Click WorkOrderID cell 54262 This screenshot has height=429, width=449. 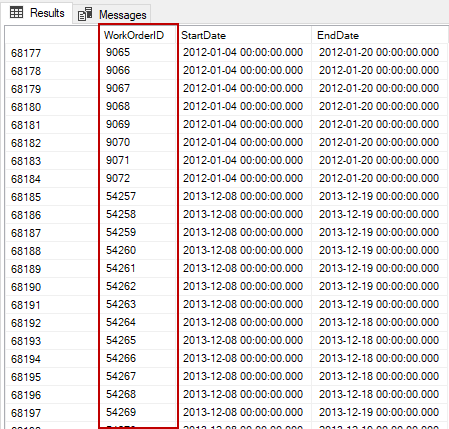click(x=137, y=286)
